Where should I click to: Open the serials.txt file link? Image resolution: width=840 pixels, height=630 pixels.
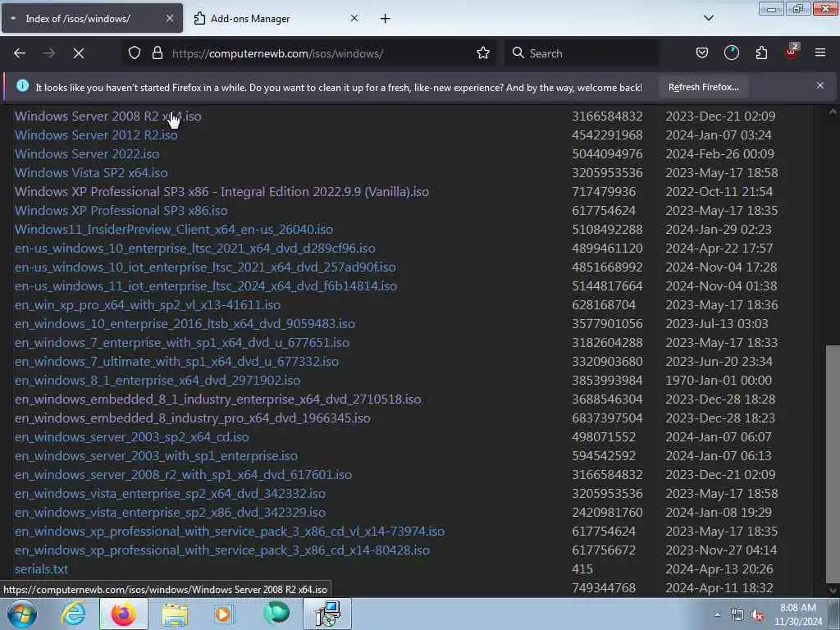[x=41, y=569]
